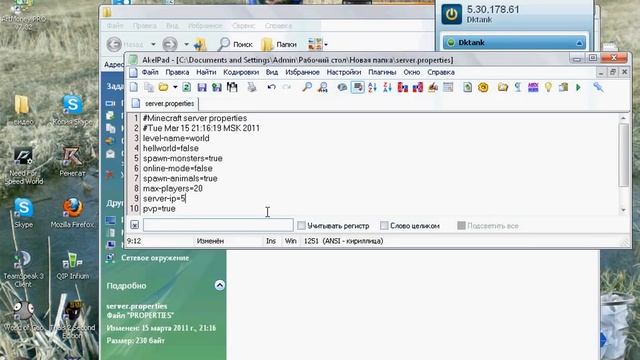This screenshot has height=360, width=640.
Task: Toggle the word wrap toolbar button
Action: click(358, 87)
